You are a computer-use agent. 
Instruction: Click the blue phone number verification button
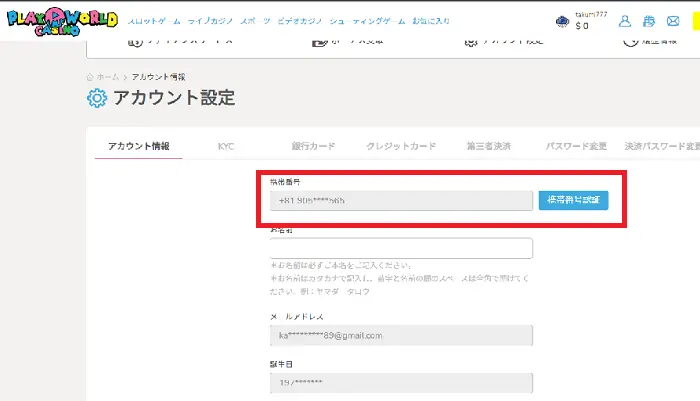[x=572, y=201]
